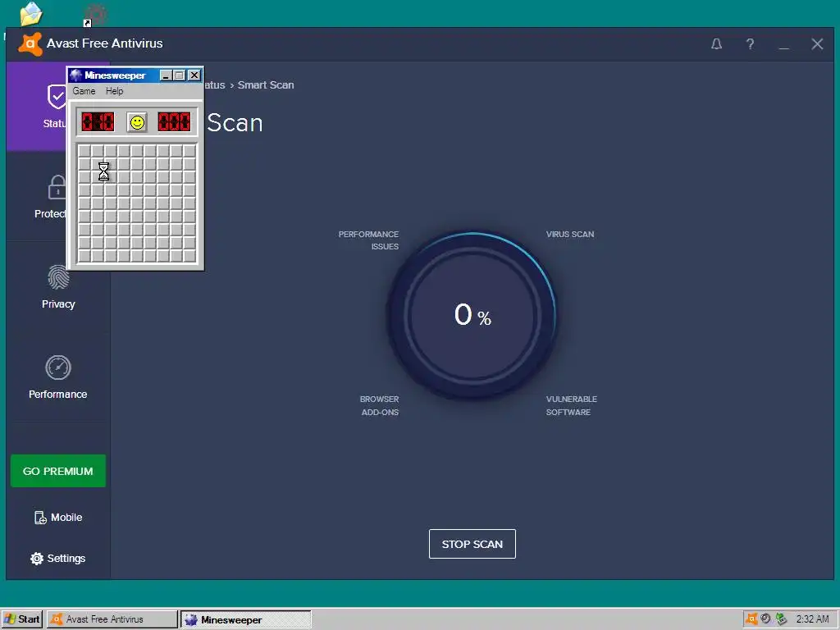This screenshot has height=630, width=840.
Task: Click the desktop shortcut icon beside the folder
Action: coord(96,15)
